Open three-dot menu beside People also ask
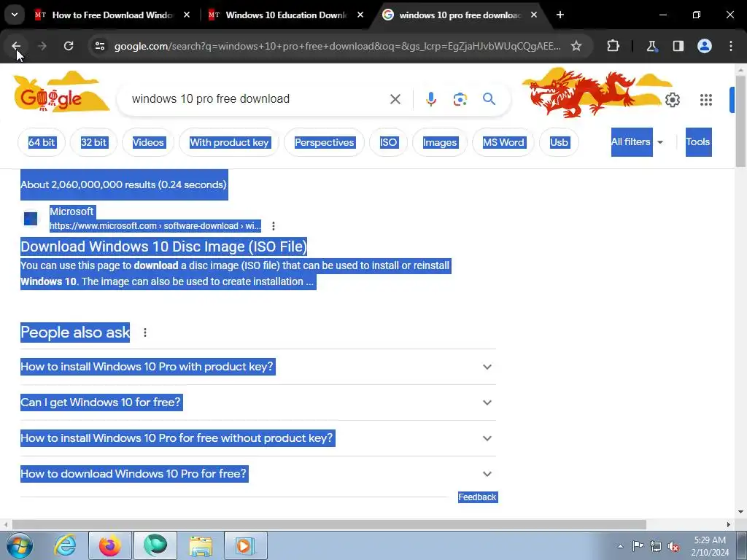Viewport: 747px width, 560px height. coord(145,332)
